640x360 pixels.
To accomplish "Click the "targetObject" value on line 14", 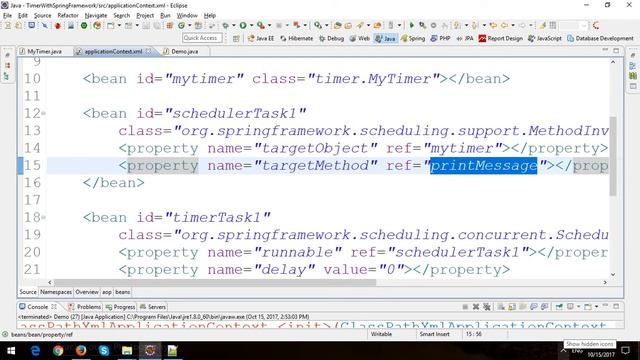I will point(316,148).
